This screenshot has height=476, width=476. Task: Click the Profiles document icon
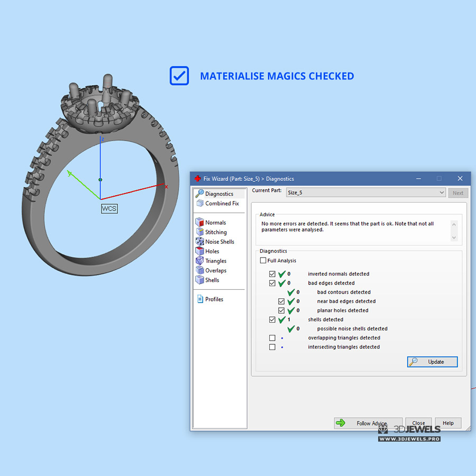tap(200, 299)
